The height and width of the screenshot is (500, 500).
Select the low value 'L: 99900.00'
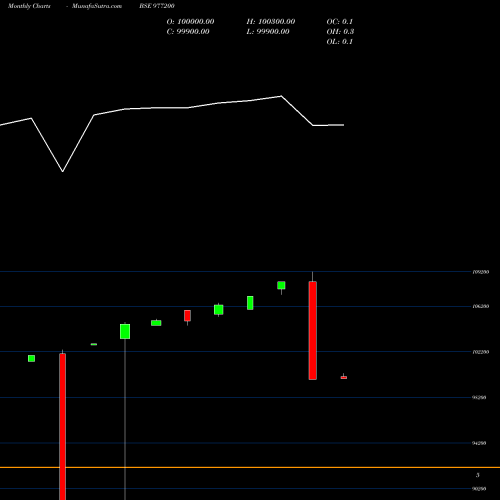[268, 32]
